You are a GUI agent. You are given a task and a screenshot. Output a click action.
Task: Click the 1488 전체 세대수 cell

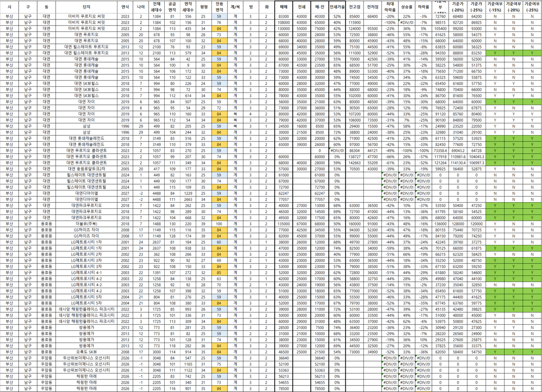157,224
